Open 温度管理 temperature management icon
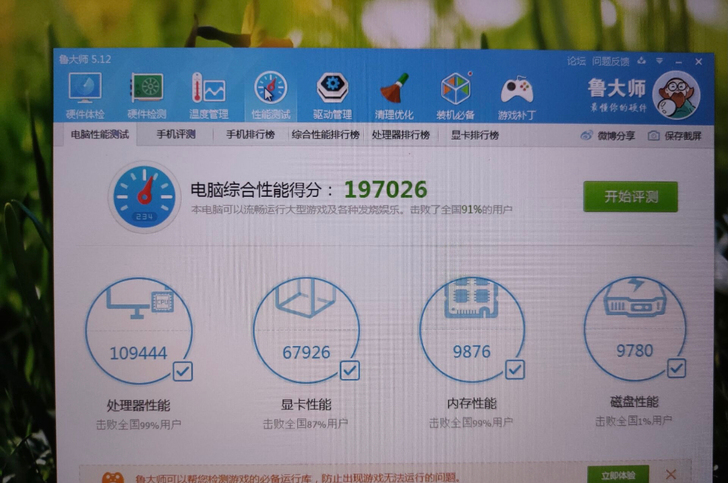 (x=208, y=87)
